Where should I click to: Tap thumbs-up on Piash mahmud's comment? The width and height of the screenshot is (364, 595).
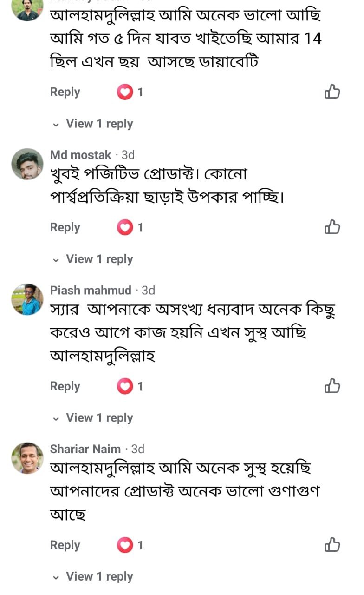click(x=332, y=386)
